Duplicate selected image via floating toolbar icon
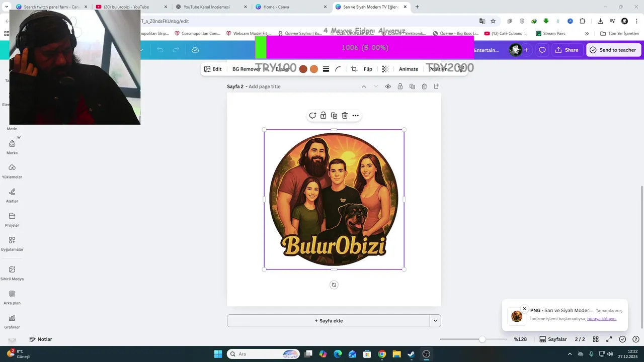Image resolution: width=644 pixels, height=362 pixels. (x=334, y=116)
